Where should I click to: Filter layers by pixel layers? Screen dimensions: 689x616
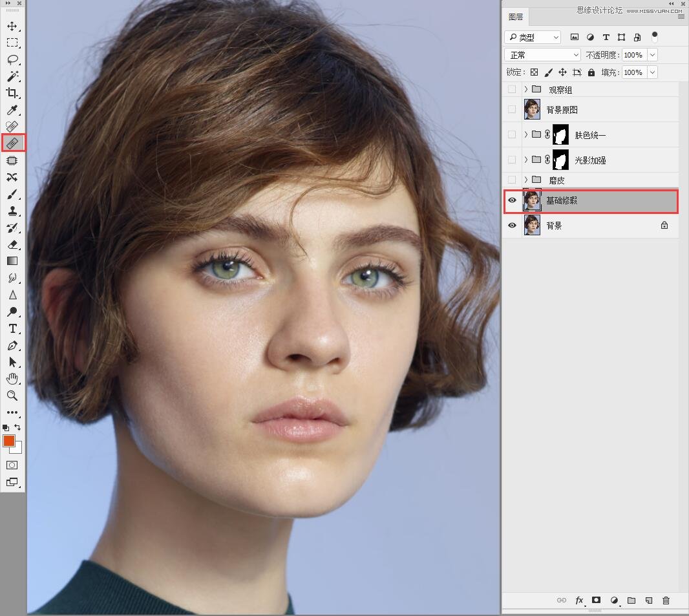coord(575,37)
